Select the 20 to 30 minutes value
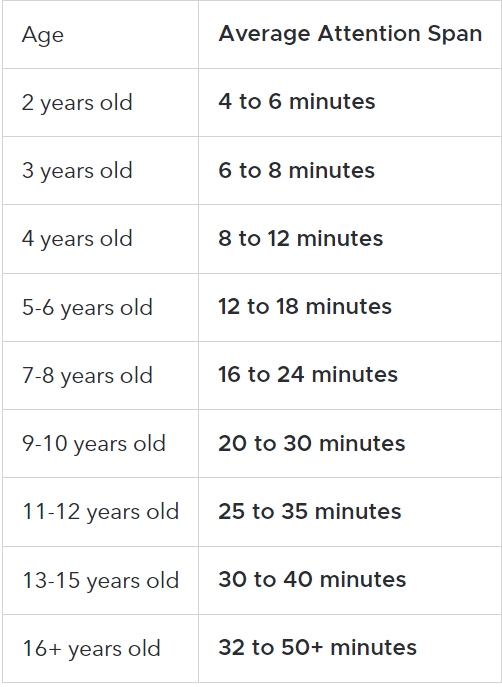This screenshot has height=687, width=502. pyautogui.click(x=312, y=443)
